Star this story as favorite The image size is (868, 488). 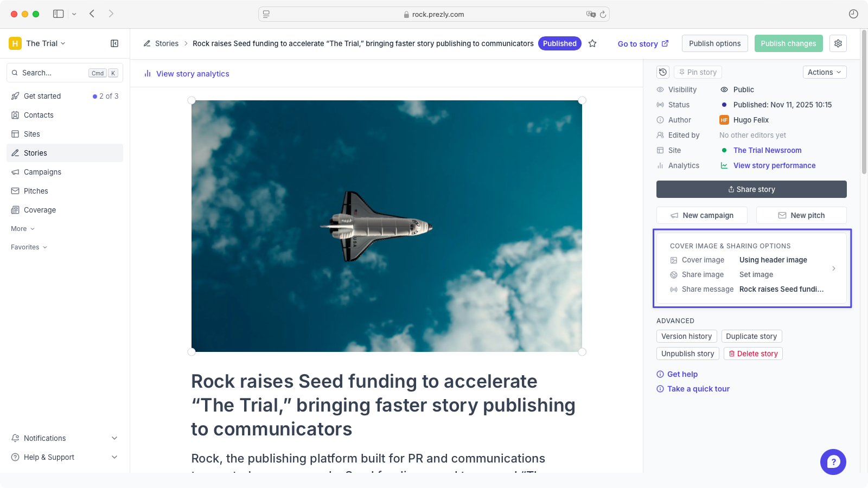tap(592, 43)
